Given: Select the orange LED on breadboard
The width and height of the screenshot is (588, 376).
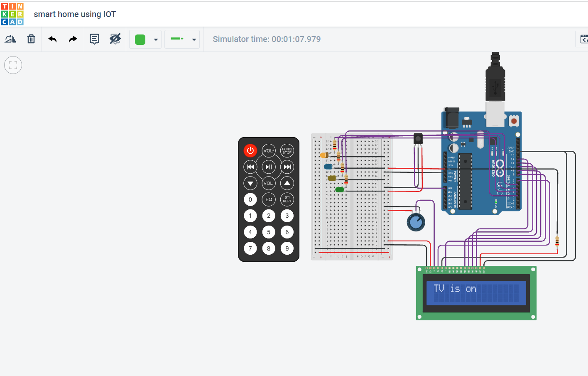Looking at the screenshot, I should pos(324,155).
